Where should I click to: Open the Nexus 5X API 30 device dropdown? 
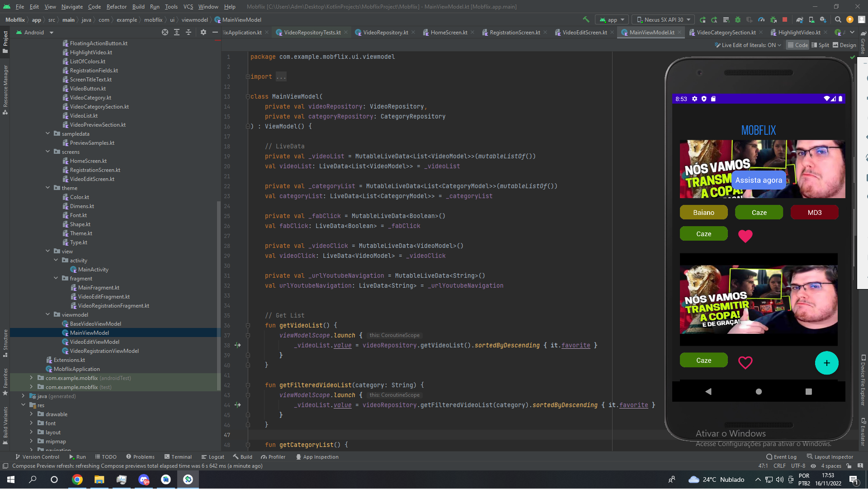pos(664,20)
